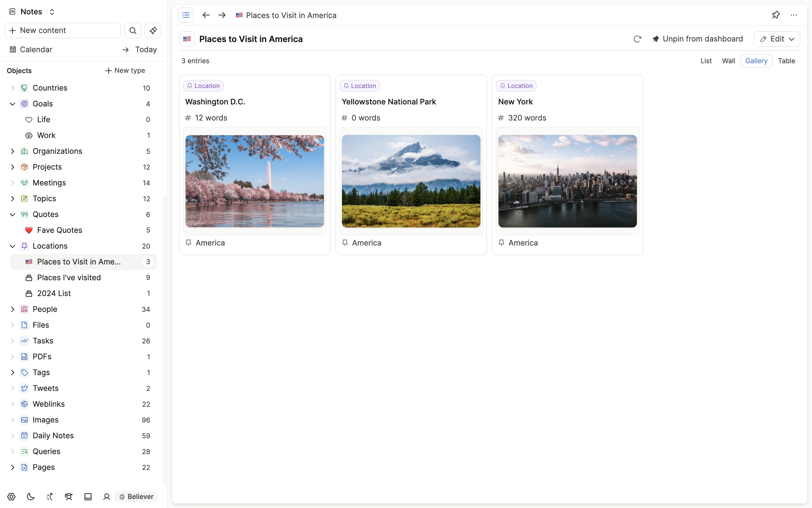Open the Edit dropdown button
The width and height of the screenshot is (812, 508).
coord(776,39)
